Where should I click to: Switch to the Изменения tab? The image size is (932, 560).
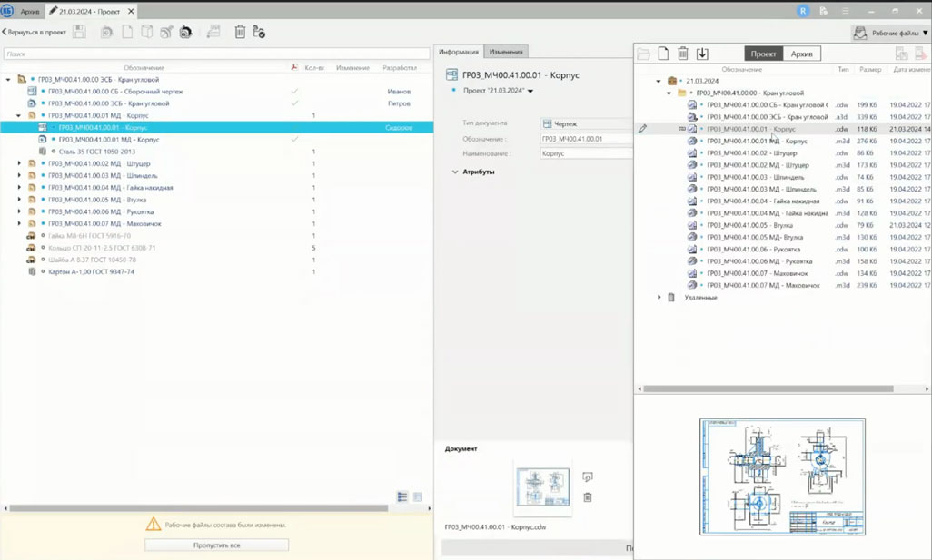506,52
